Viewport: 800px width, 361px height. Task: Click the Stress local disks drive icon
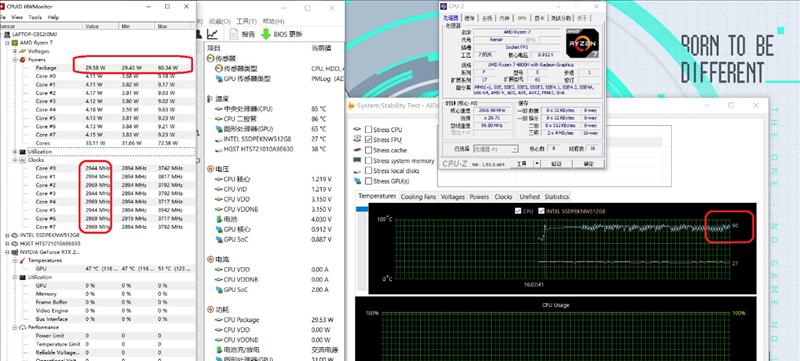[x=357, y=171]
